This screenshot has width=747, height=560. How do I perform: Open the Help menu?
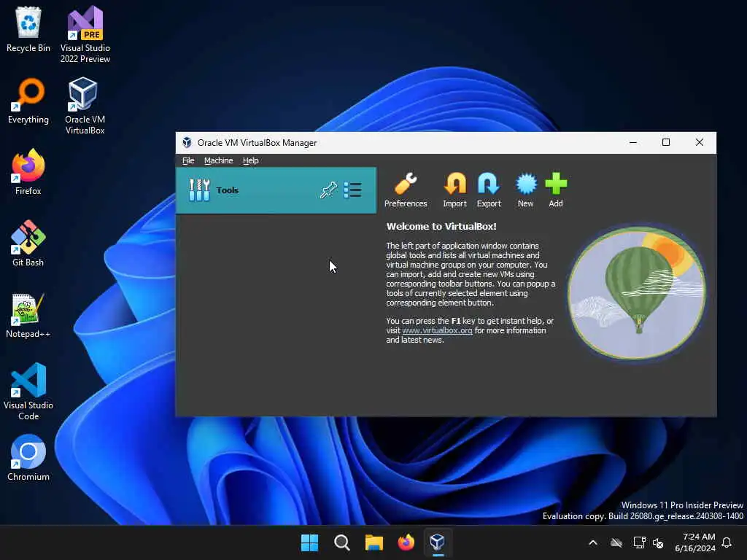(251, 160)
